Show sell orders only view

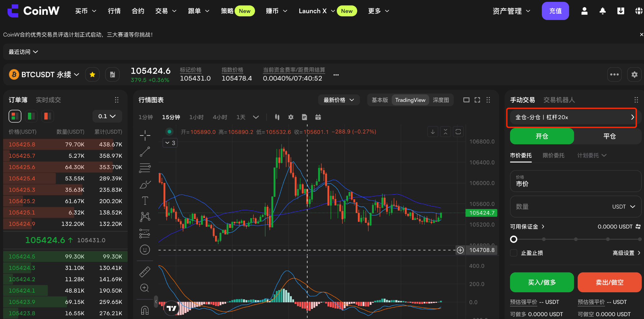click(x=47, y=116)
